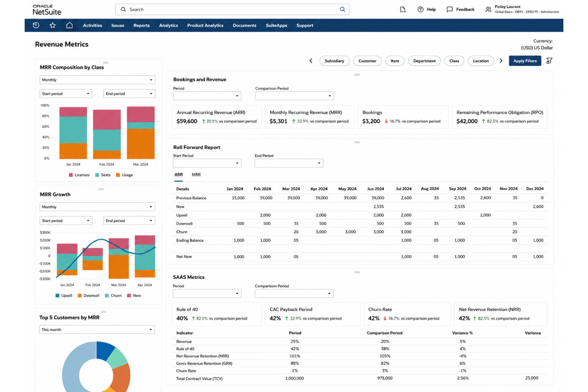This screenshot has height=392, width=588.
Task: Switch to the MRR tab
Action: (196, 175)
